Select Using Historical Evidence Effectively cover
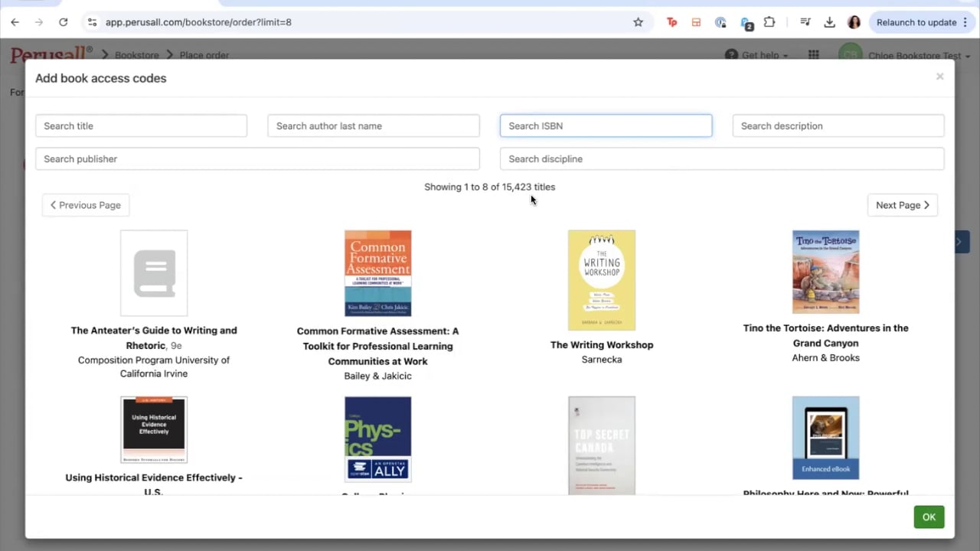Image resolution: width=980 pixels, height=551 pixels. [154, 429]
